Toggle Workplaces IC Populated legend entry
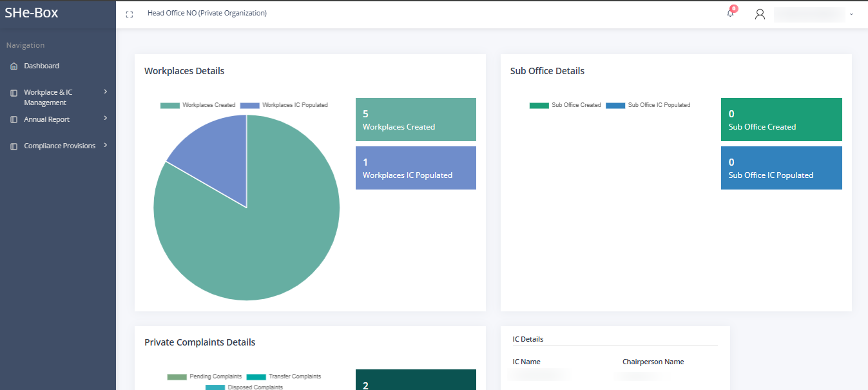Image resolution: width=868 pixels, height=390 pixels. point(284,105)
